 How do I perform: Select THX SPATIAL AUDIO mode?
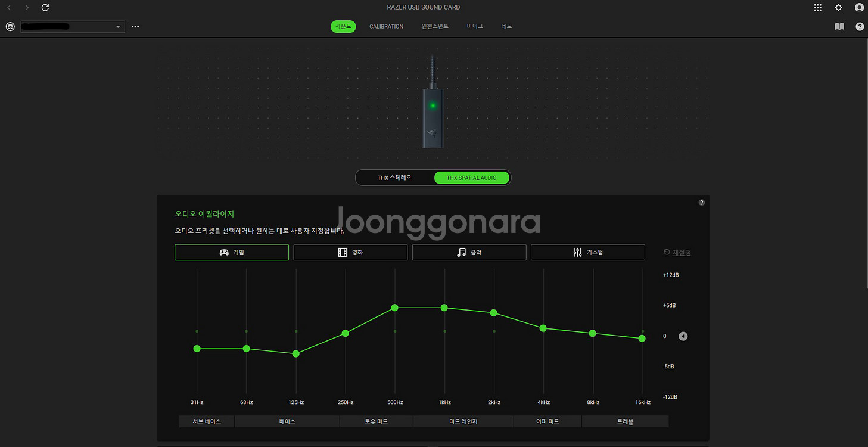[x=471, y=178]
